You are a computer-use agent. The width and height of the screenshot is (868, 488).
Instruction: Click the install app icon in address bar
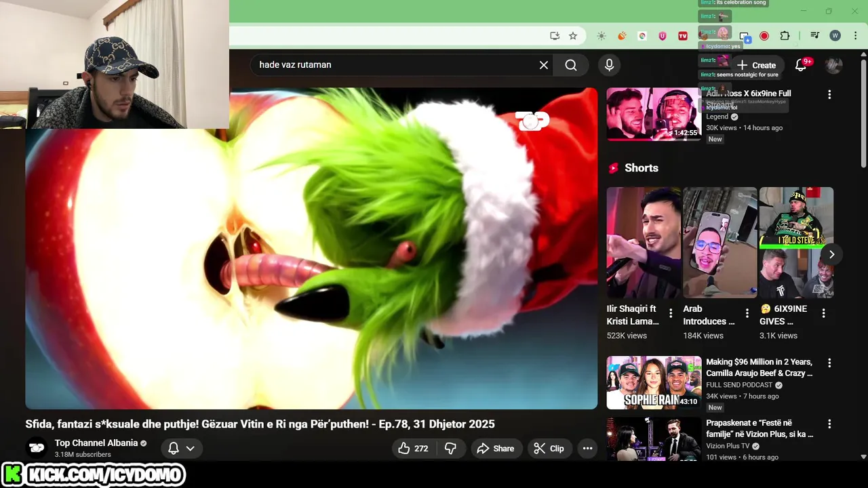point(555,36)
